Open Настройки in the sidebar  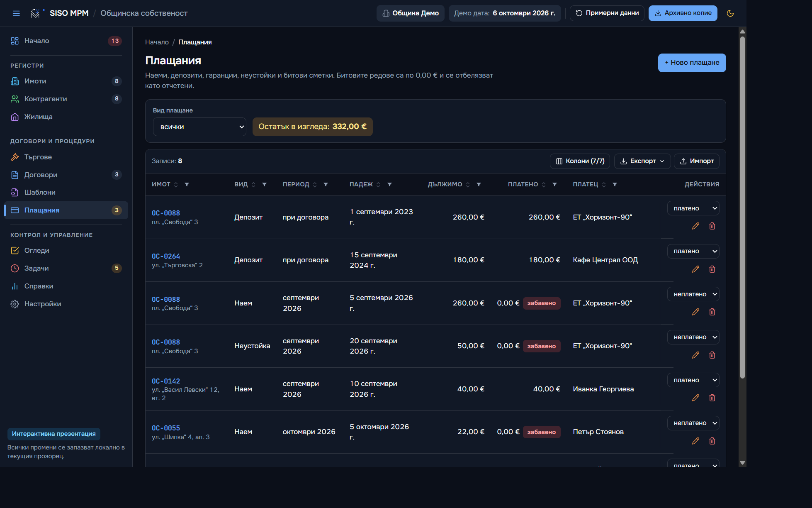tap(66, 304)
